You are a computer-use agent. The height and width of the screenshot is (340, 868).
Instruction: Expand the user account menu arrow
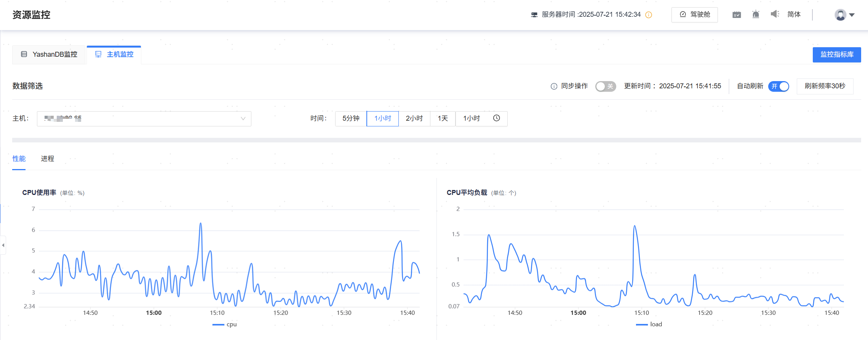click(852, 15)
